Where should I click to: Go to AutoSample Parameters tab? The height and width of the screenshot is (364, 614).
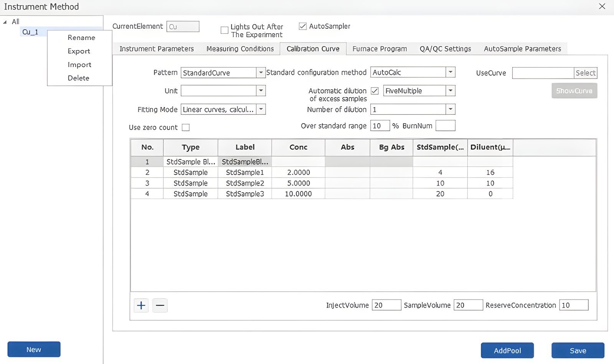(x=522, y=49)
